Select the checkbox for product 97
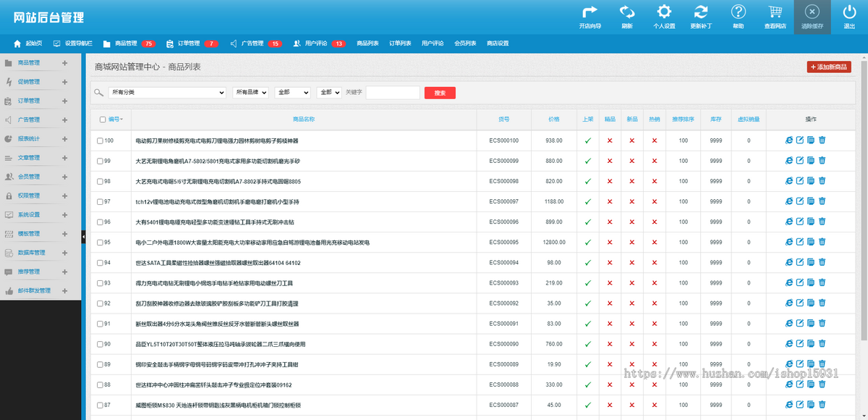The image size is (868, 420). point(101,201)
